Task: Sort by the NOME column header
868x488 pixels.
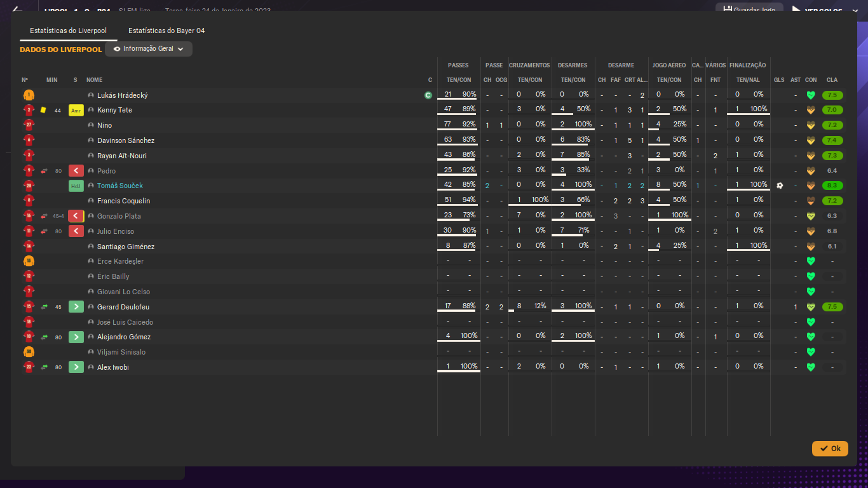Action: (x=95, y=80)
